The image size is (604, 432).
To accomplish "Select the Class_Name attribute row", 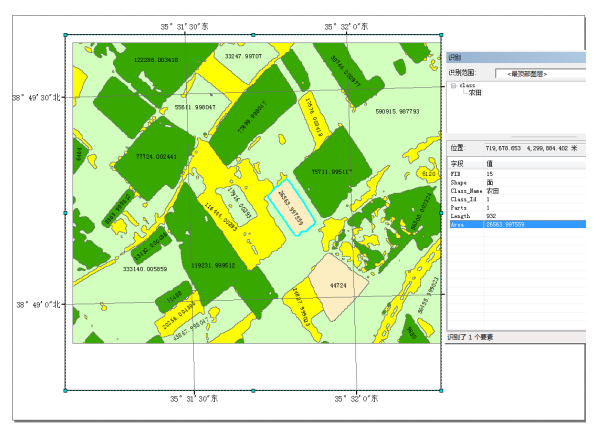I will coord(517,191).
